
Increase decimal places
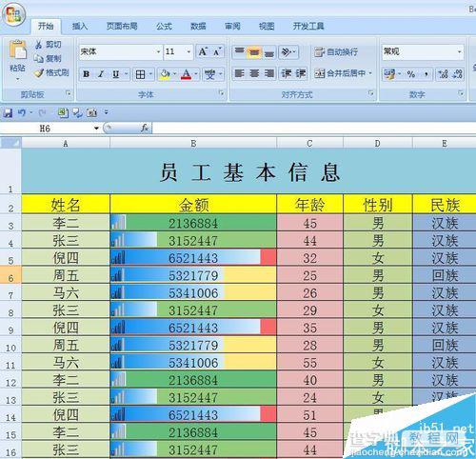tap(443, 74)
